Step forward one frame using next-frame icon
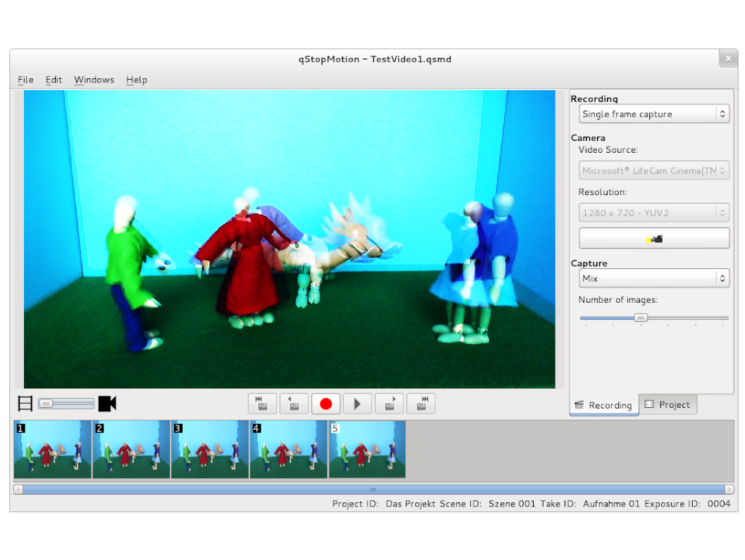This screenshot has width=745, height=560. (389, 404)
